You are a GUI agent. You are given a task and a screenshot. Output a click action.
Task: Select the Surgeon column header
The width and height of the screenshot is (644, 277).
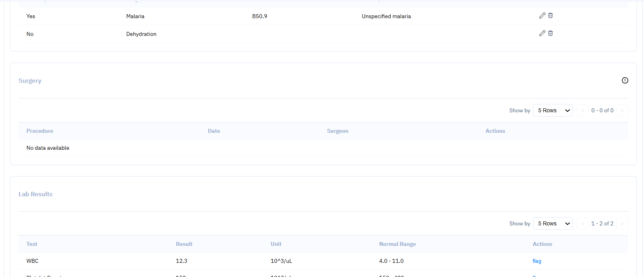pos(338,131)
